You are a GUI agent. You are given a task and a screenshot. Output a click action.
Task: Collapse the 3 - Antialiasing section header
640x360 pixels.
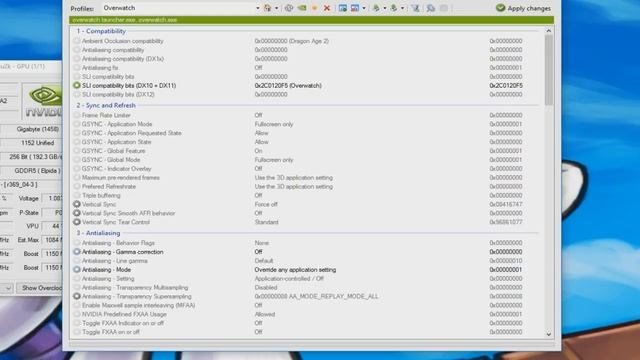tap(98, 233)
